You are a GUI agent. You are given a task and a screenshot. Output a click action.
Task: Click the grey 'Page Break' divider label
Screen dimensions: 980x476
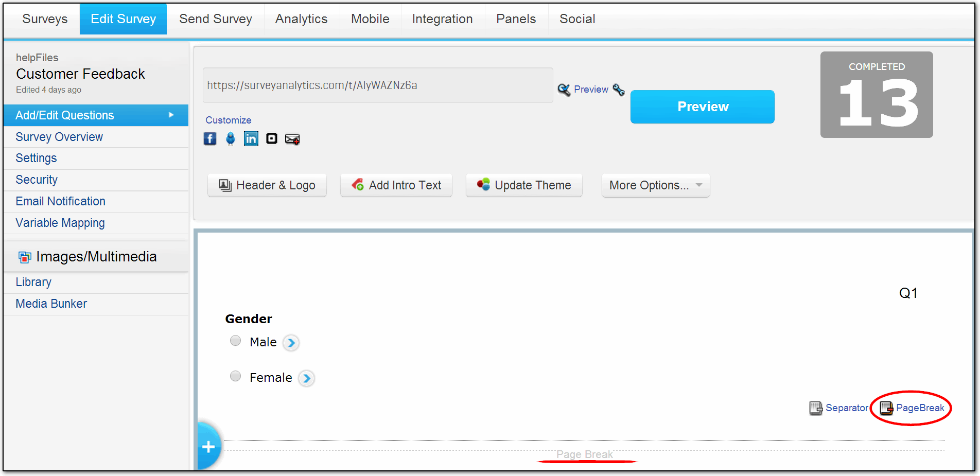click(585, 454)
